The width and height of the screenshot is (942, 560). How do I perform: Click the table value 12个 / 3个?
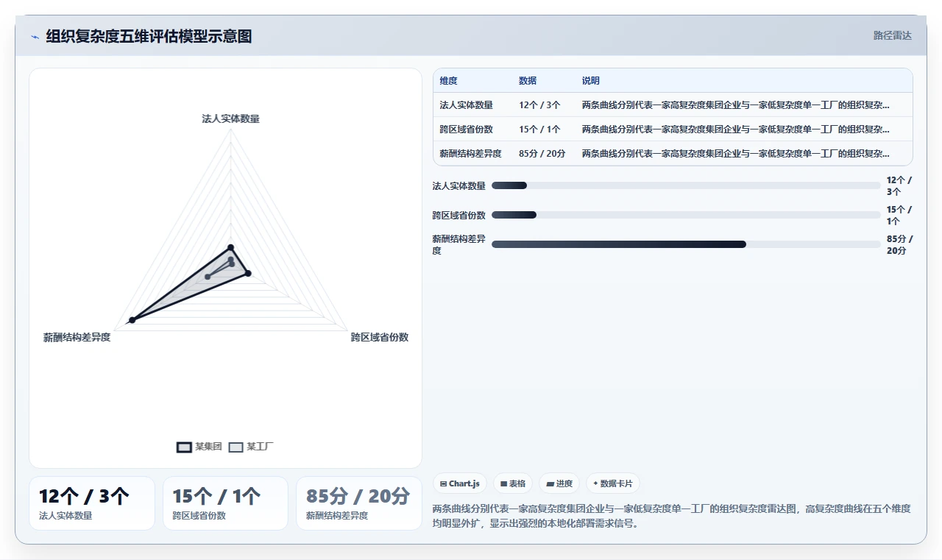(x=539, y=105)
